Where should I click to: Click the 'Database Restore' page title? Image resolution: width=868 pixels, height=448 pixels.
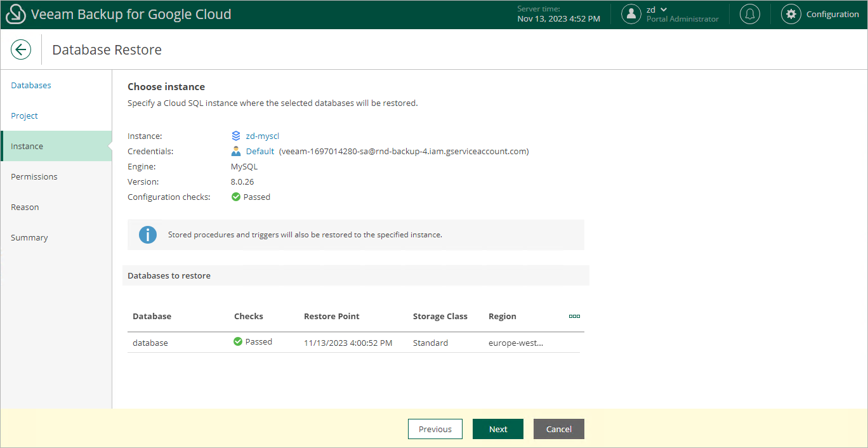point(107,49)
